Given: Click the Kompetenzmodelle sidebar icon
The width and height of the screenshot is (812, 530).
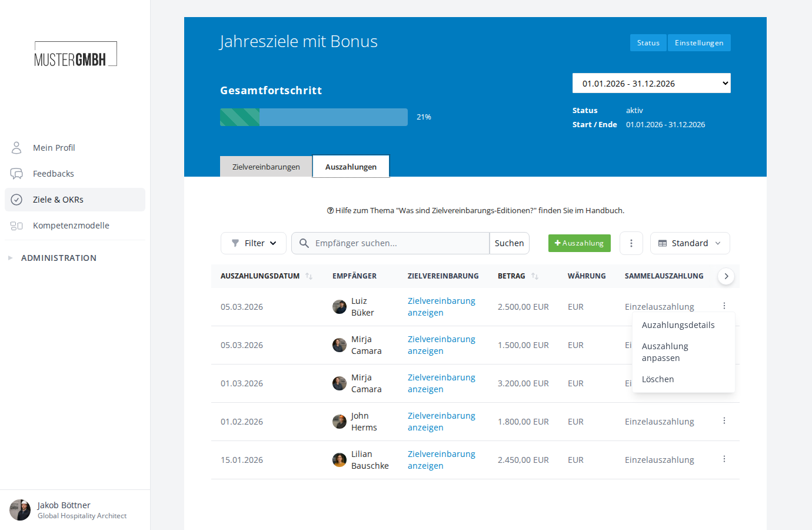Looking at the screenshot, I should pos(16,226).
